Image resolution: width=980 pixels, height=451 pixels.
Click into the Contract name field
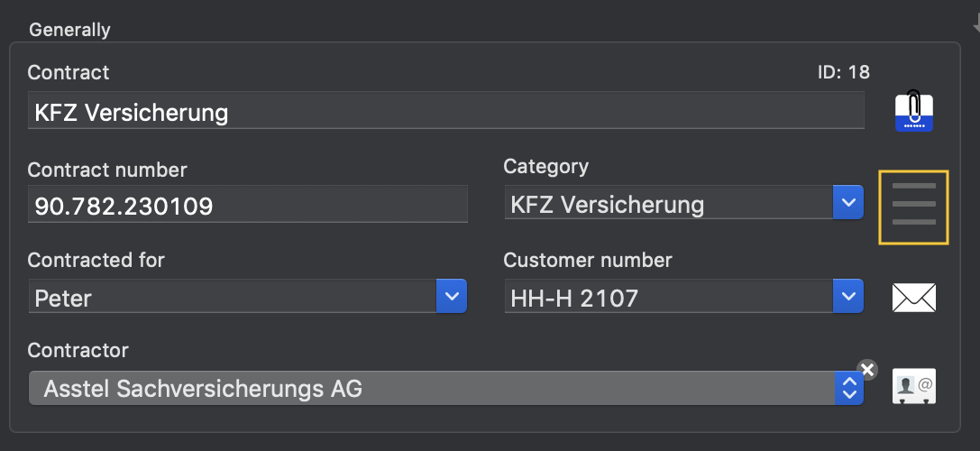pyautogui.click(x=446, y=111)
